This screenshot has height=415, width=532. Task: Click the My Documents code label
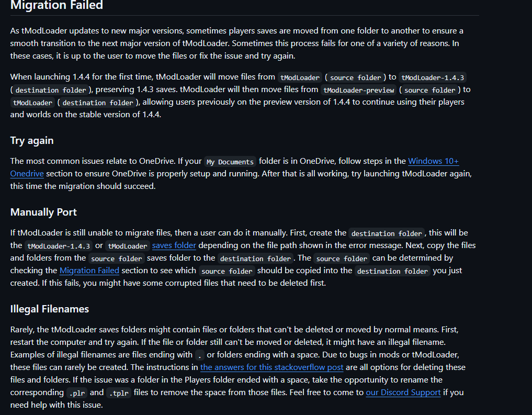[230, 162]
